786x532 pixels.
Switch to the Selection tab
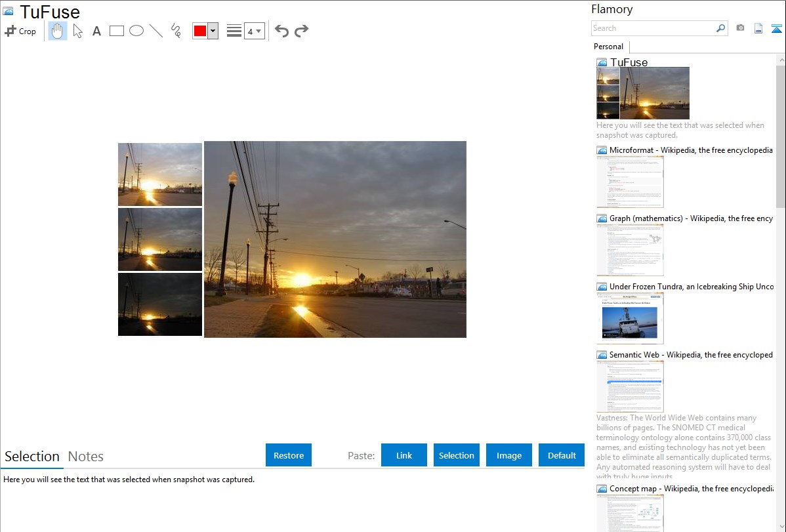[x=32, y=457]
